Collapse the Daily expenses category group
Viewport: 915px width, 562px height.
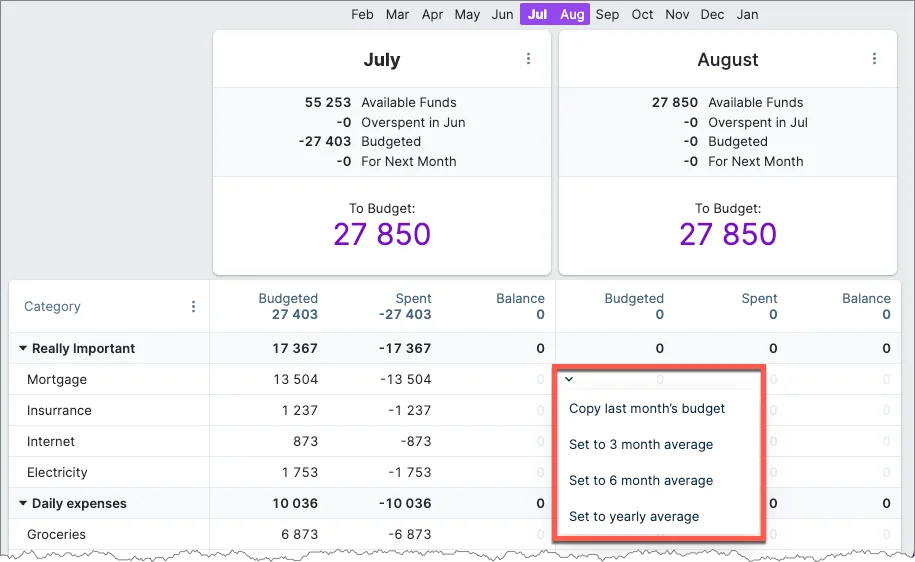coord(23,504)
